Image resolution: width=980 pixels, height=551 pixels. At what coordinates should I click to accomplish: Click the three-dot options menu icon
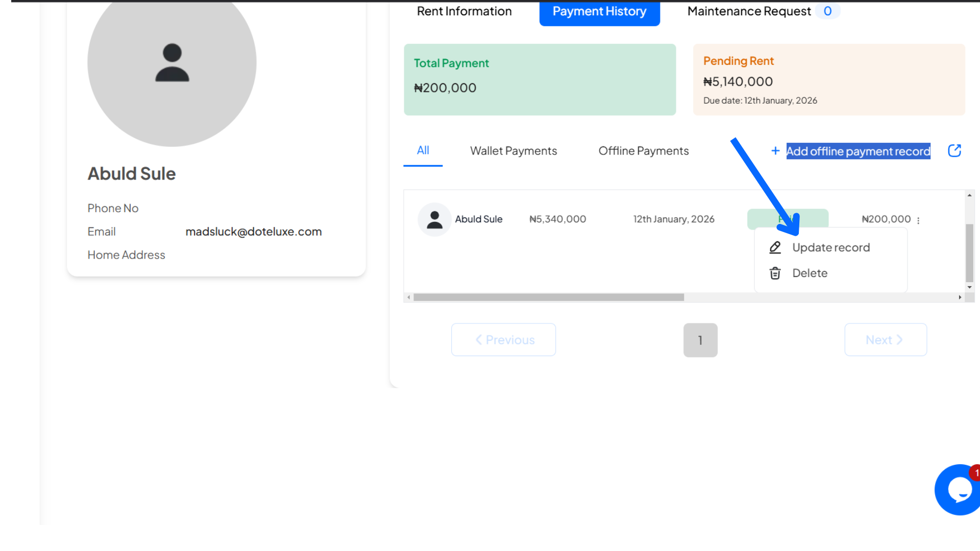[x=919, y=220]
